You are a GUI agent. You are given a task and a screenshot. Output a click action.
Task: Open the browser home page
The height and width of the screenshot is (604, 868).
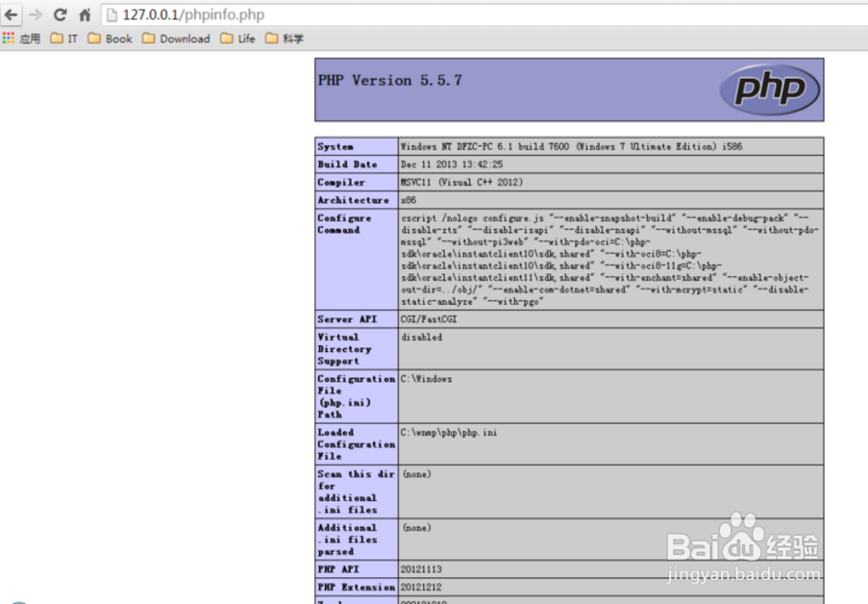(84, 14)
